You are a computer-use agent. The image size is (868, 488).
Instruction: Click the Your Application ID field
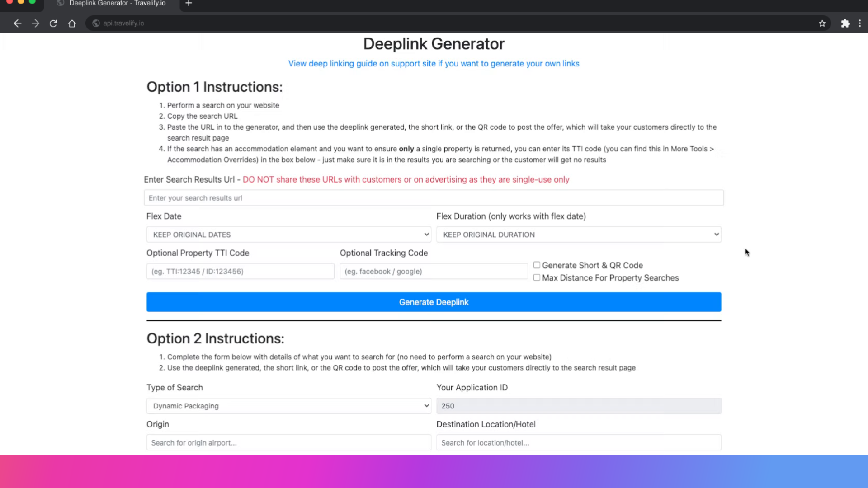tap(579, 406)
